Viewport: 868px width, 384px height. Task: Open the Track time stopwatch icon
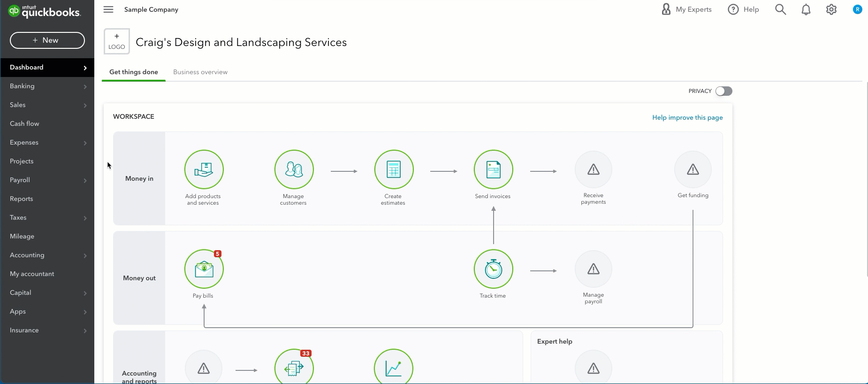pyautogui.click(x=493, y=269)
